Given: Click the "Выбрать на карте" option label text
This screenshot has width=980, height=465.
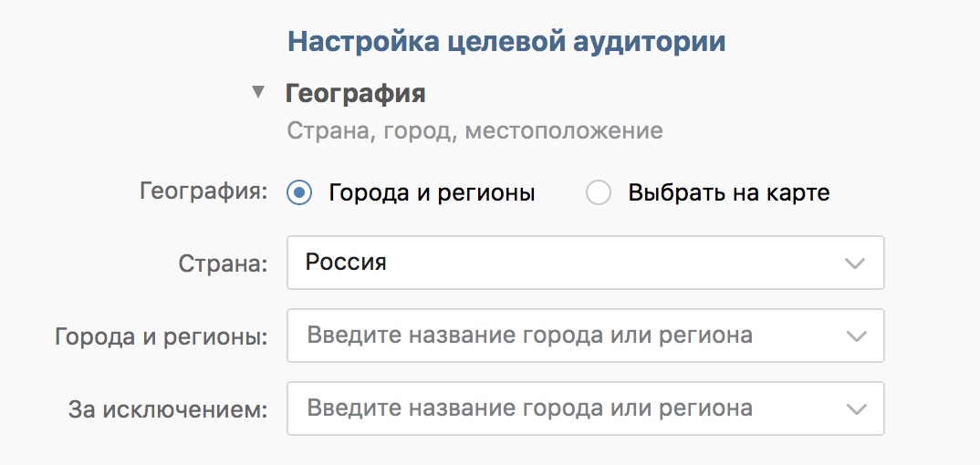Looking at the screenshot, I should coord(729,193).
